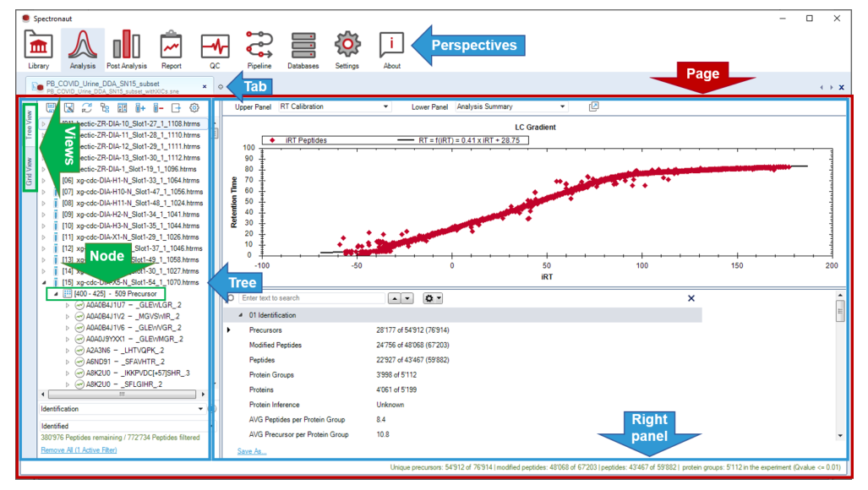Image resolution: width=868 pixels, height=490 pixels.
Task: Click the export arrow toolbar icon
Action: click(176, 108)
